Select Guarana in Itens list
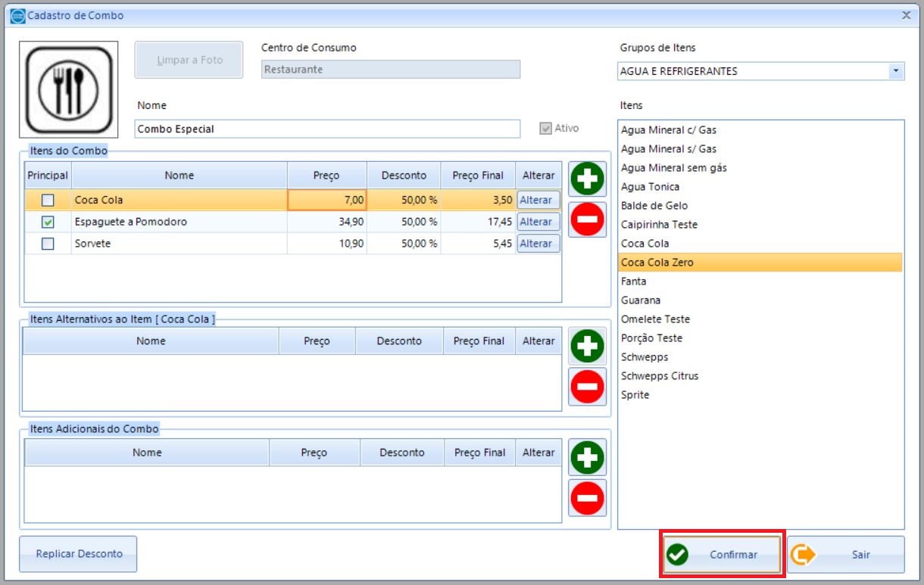This screenshot has width=924, height=585. [760, 300]
